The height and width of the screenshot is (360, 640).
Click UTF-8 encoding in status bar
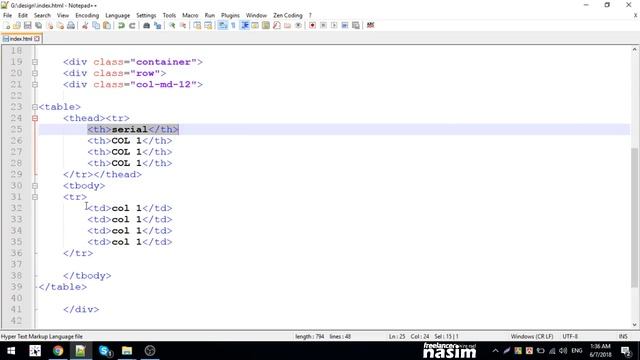[570, 336]
